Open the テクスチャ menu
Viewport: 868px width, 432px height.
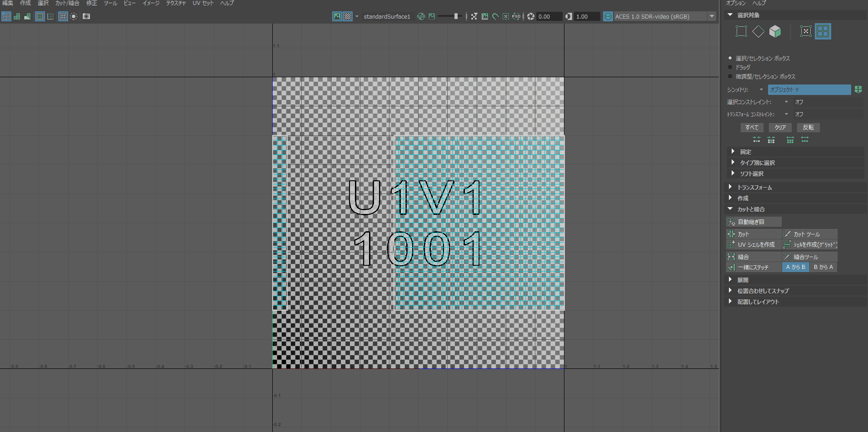click(175, 3)
